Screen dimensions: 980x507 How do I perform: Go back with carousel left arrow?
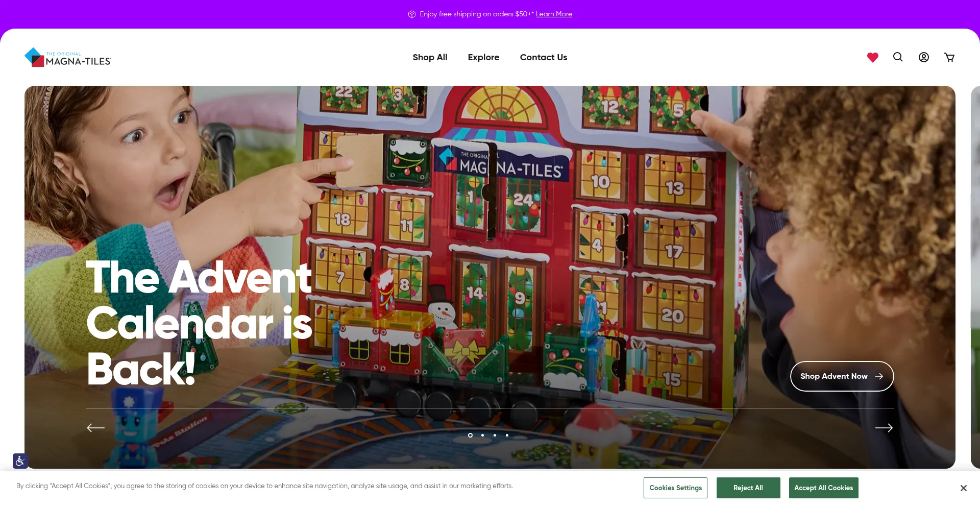point(96,428)
